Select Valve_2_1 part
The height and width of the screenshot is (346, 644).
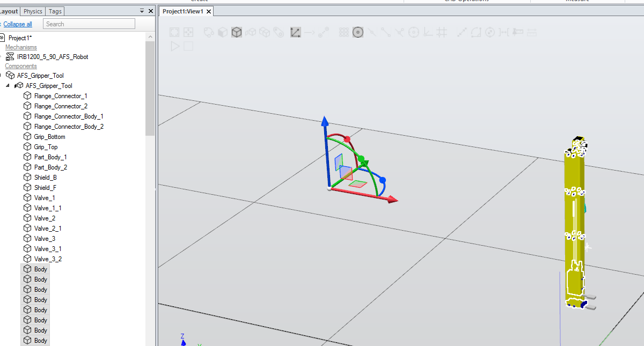pos(48,229)
